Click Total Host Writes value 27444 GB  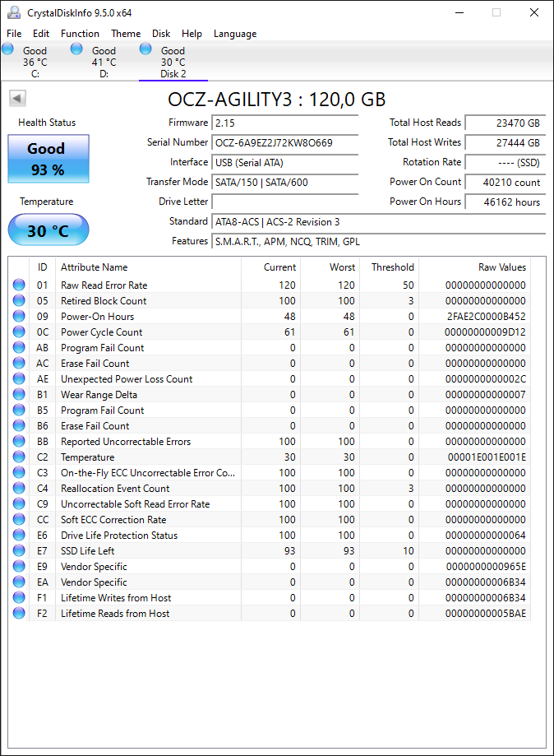point(506,142)
